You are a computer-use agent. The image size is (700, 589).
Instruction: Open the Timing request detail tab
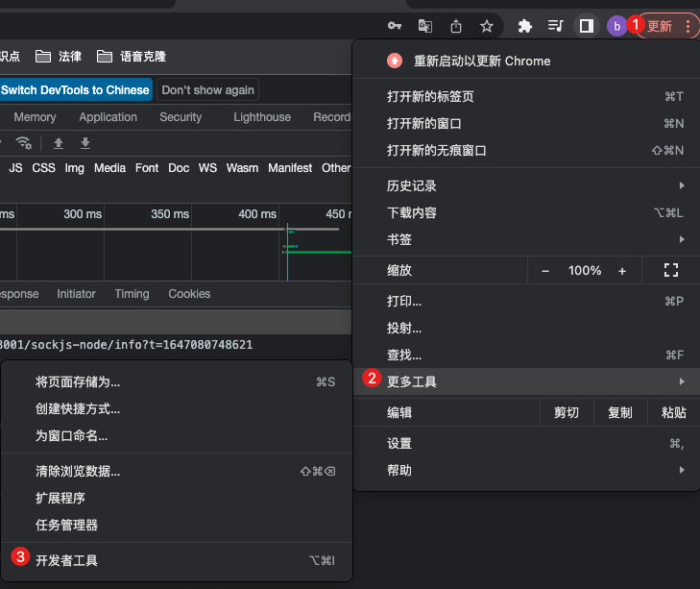click(133, 294)
